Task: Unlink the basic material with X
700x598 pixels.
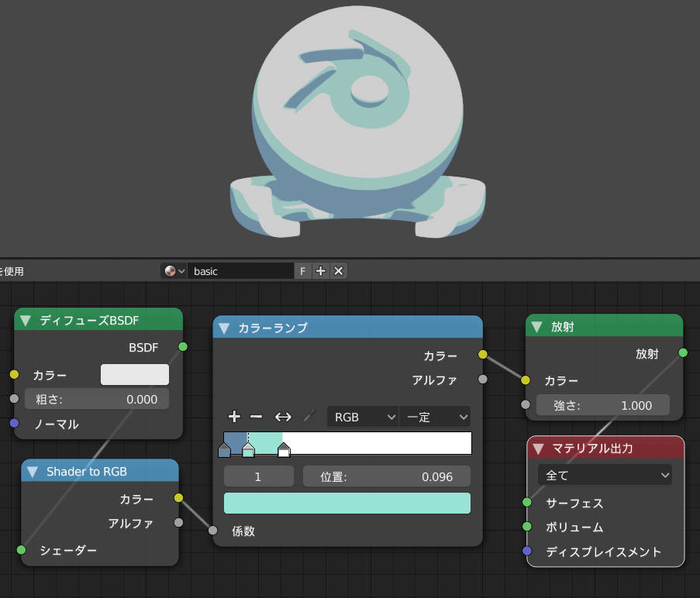Action: (339, 271)
